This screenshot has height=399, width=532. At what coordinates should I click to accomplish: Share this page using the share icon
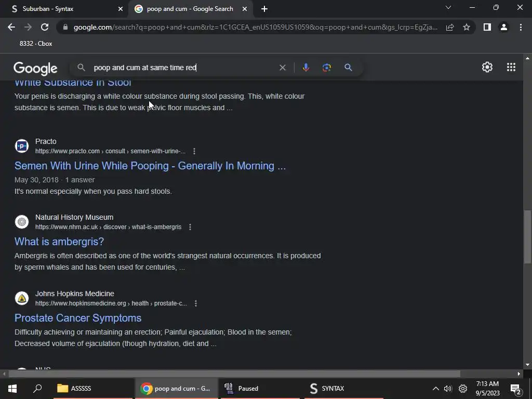click(x=450, y=27)
